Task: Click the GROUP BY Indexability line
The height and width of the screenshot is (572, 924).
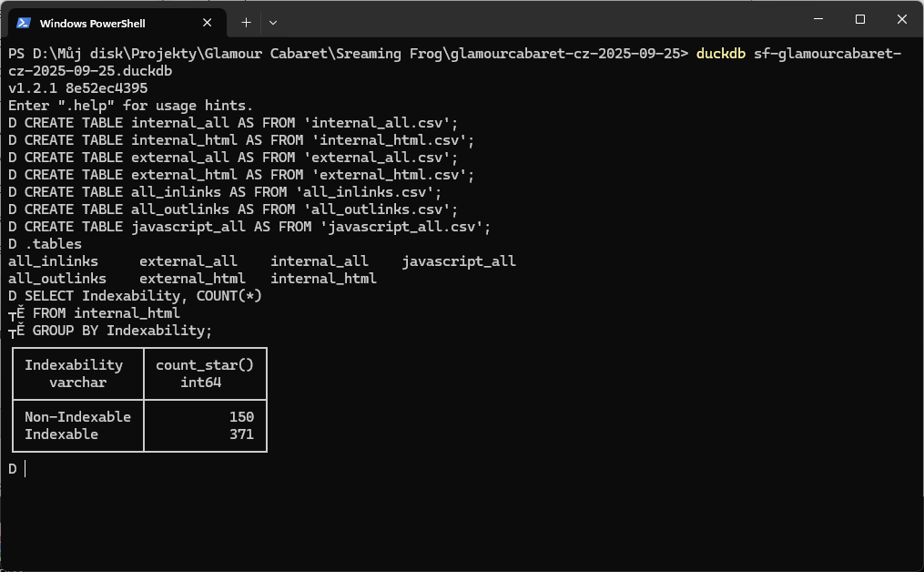Action: (x=114, y=331)
